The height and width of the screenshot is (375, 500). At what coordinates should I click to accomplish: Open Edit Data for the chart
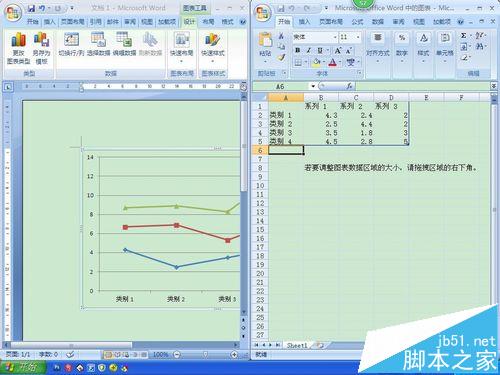coord(124,44)
